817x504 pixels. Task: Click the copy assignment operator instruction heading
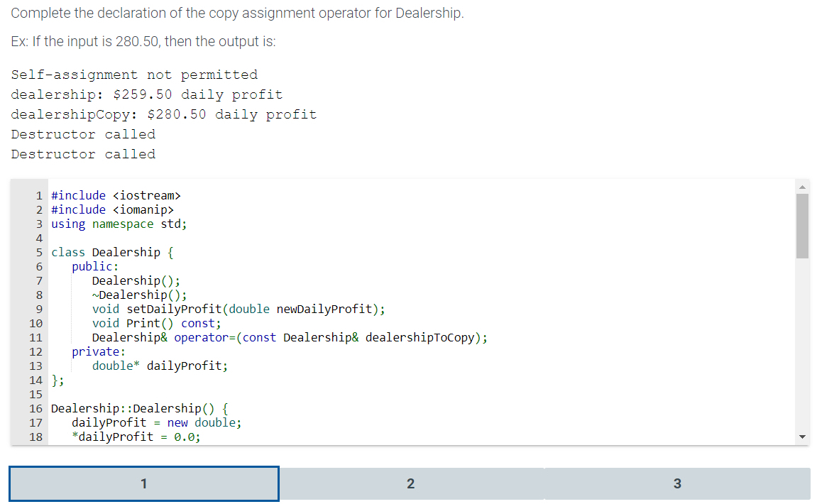coord(238,13)
